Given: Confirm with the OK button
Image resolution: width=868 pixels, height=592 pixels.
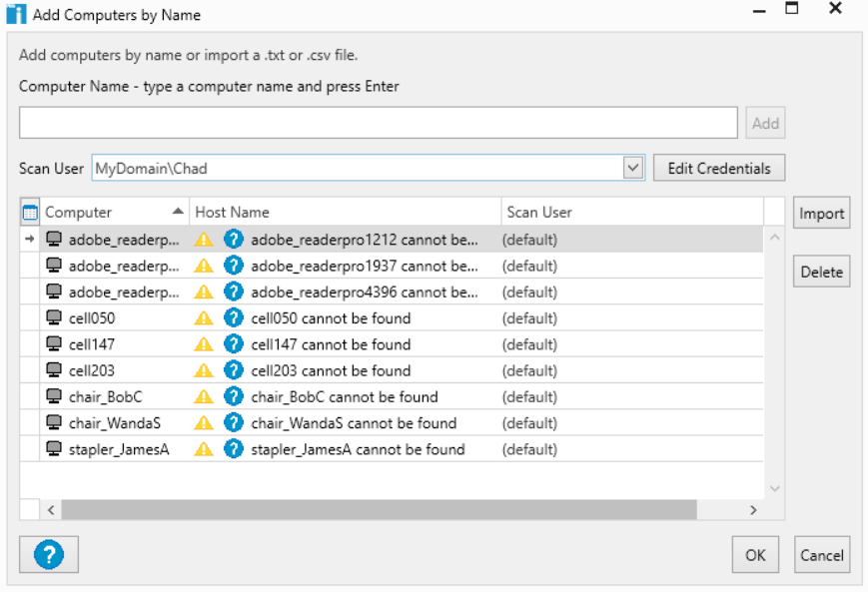Looking at the screenshot, I should (x=755, y=555).
